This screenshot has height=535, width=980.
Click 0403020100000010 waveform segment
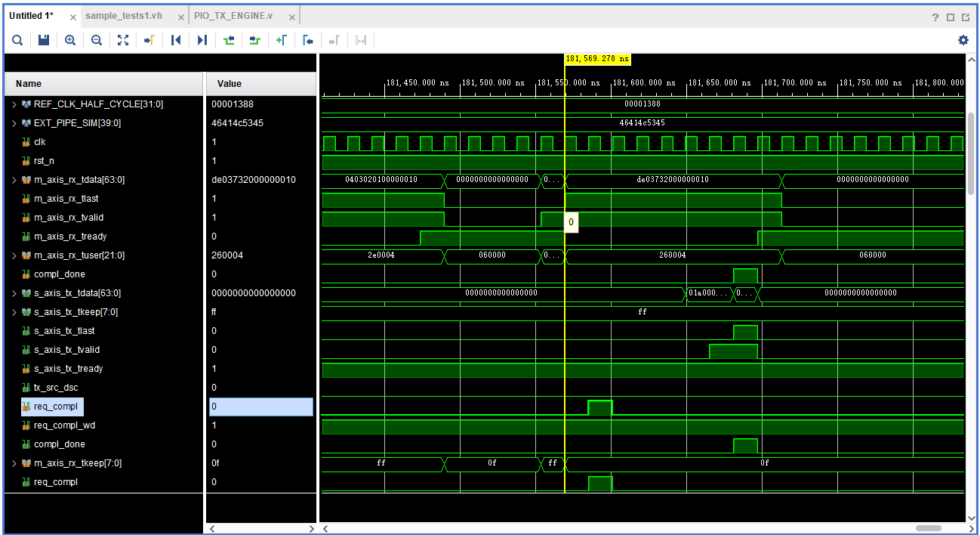coord(381,180)
